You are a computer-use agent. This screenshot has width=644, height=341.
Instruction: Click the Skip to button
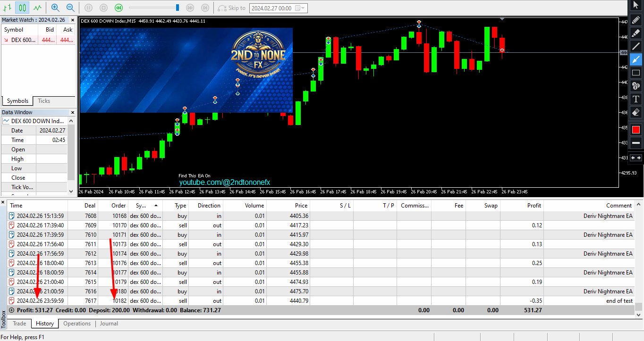pyautogui.click(x=232, y=8)
